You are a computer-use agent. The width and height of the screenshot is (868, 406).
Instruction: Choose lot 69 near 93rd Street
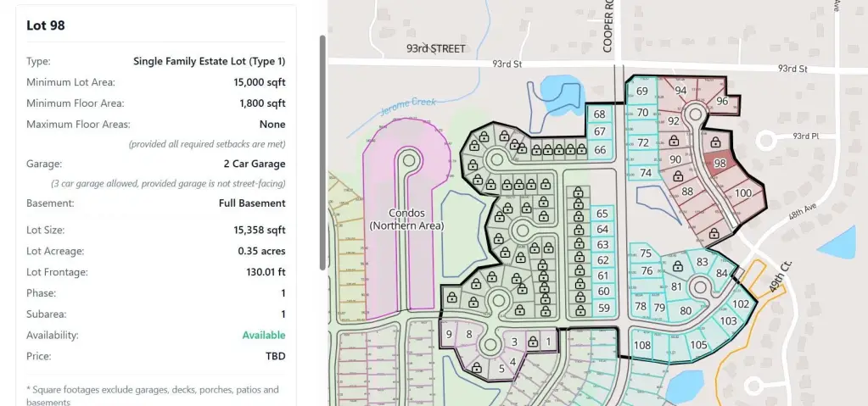coord(642,92)
